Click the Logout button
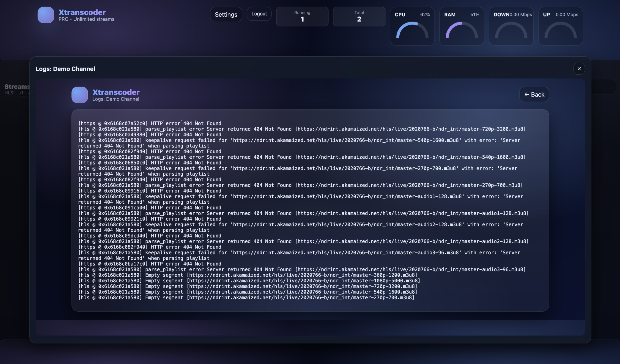The image size is (620, 364). tap(259, 14)
